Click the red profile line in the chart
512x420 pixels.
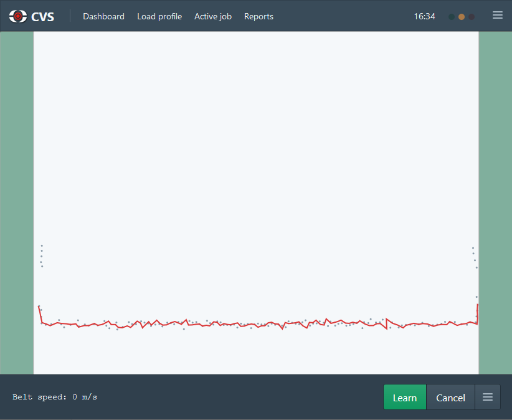[258, 323]
